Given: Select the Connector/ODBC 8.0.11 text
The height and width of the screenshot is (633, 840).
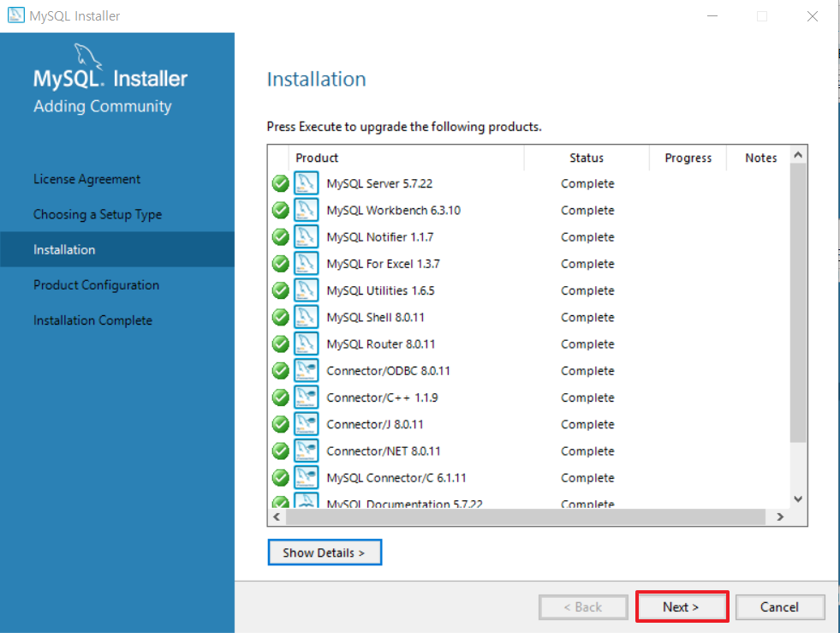Looking at the screenshot, I should (x=389, y=371).
